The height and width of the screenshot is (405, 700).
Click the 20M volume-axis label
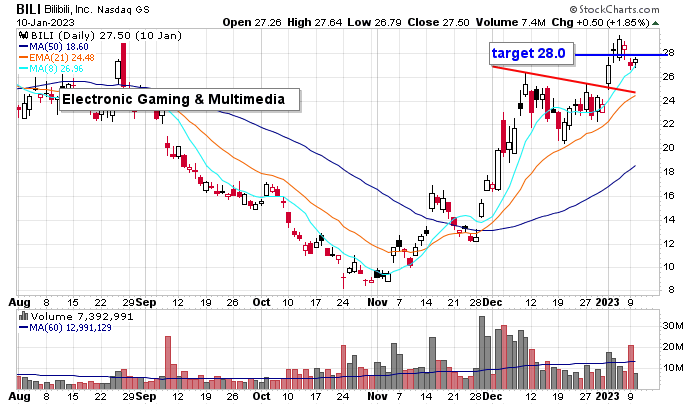[673, 347]
